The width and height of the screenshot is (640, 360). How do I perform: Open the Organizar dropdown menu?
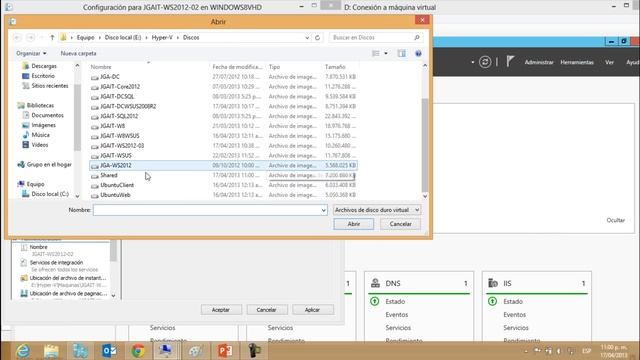pyautogui.click(x=31, y=53)
